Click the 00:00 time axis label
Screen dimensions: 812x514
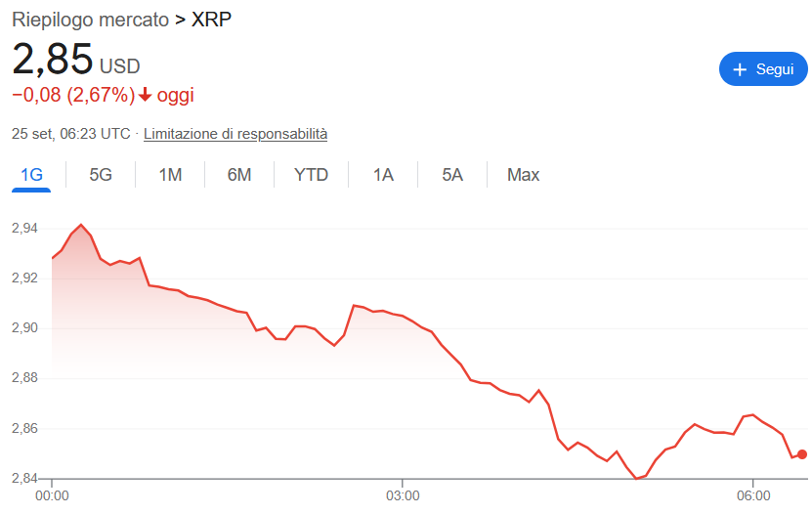52,496
